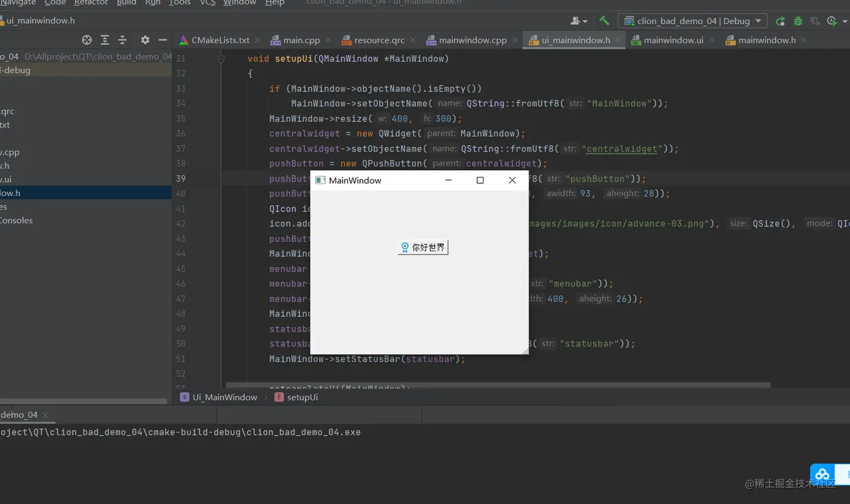
Task: Switch to the resource.qrc editor tab
Action: pyautogui.click(x=379, y=40)
